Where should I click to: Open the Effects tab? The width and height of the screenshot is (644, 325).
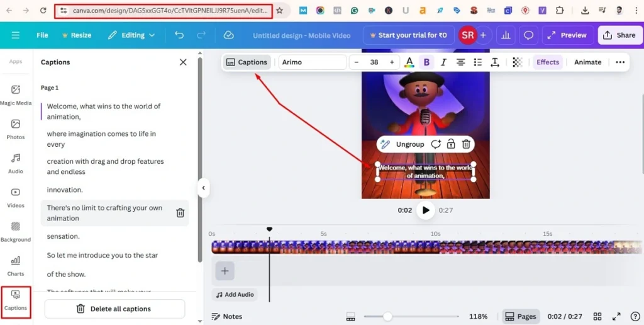click(x=548, y=62)
